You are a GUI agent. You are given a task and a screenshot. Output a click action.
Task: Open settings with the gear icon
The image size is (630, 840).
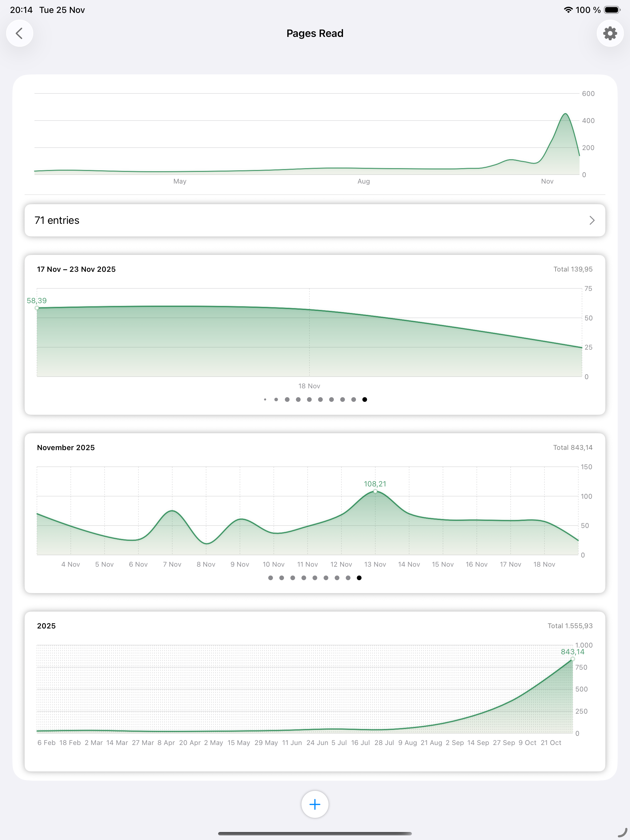[x=610, y=34]
